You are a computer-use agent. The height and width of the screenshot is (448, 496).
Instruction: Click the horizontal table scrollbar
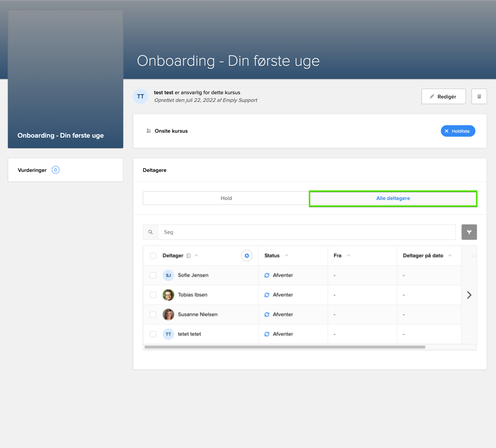point(285,347)
